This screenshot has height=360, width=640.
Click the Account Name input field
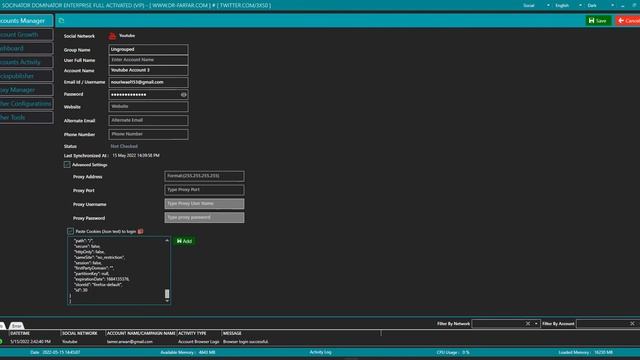[148, 70]
